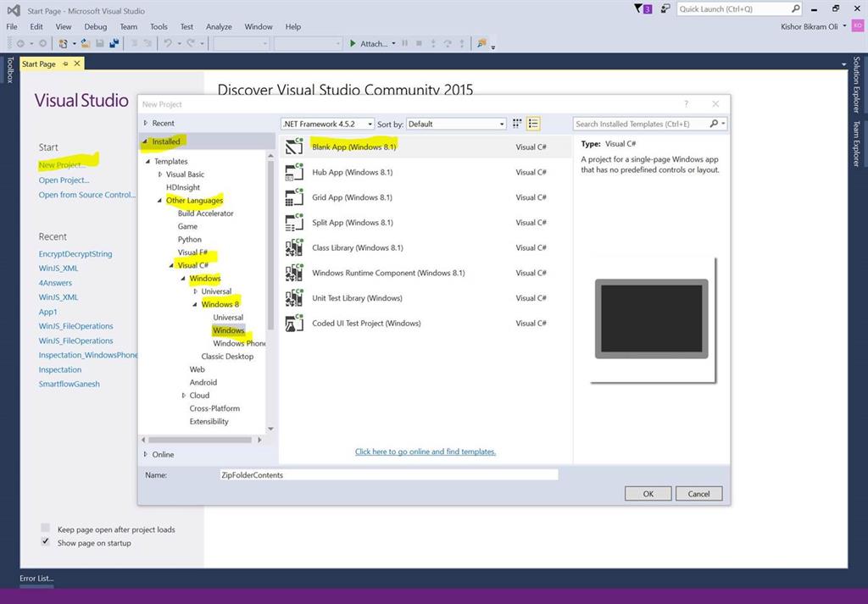Click the Open Project... link
The width and height of the screenshot is (868, 604).
pos(64,180)
